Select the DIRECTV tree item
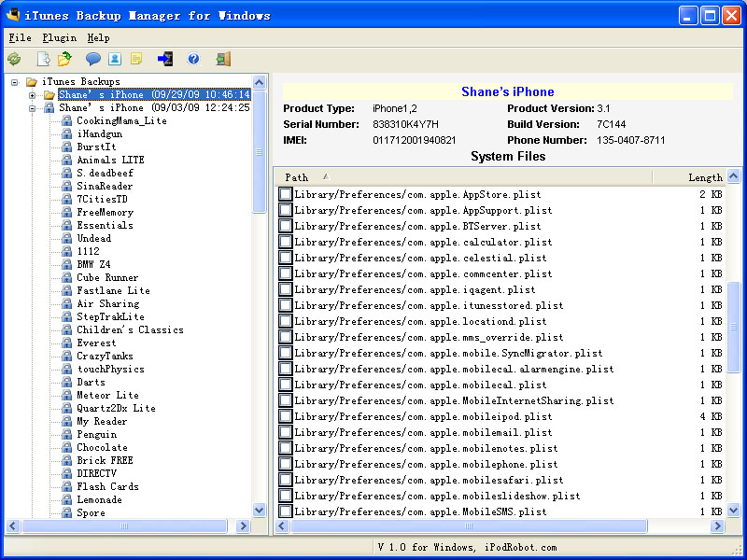Screen dimensions: 747x560 point(97,473)
